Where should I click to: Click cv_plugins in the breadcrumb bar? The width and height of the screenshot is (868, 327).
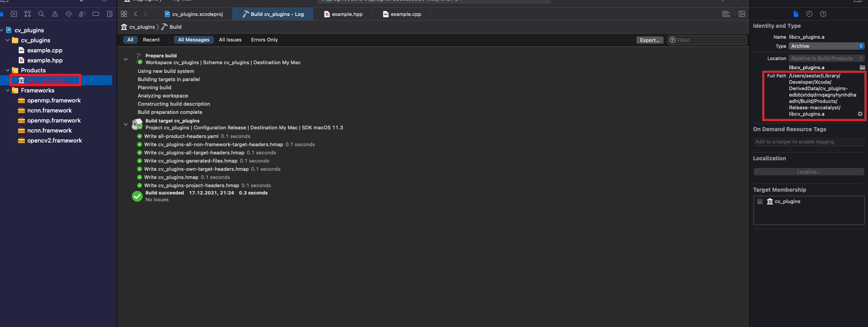point(138,27)
